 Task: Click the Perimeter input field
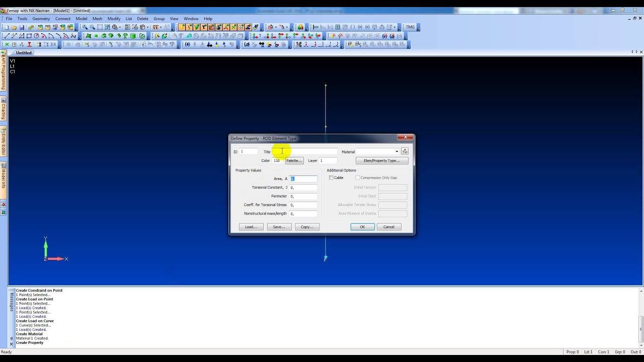[303, 196]
